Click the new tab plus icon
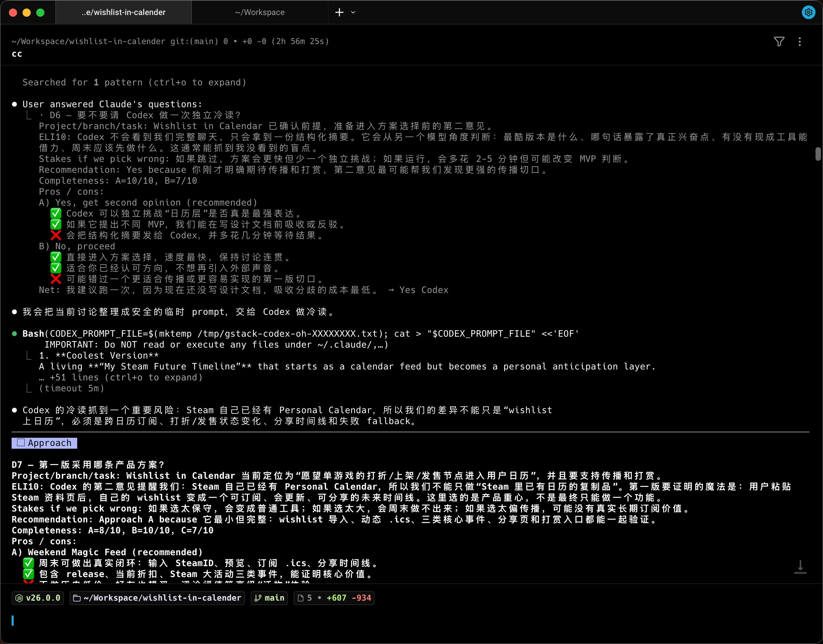The width and height of the screenshot is (823, 644). (x=339, y=12)
